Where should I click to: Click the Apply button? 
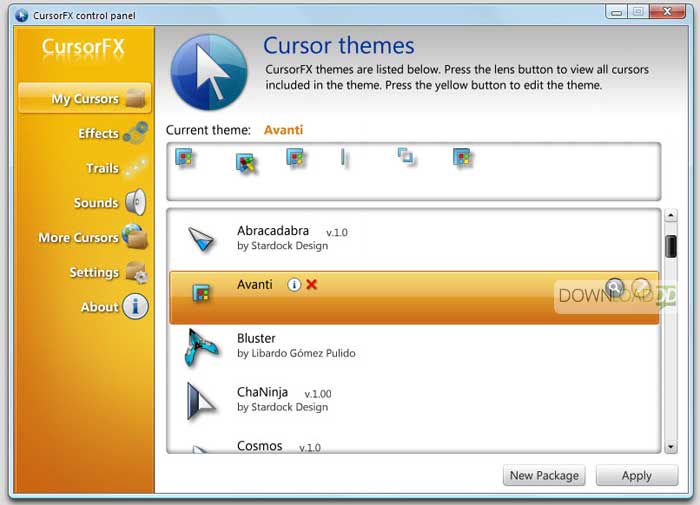(x=637, y=476)
